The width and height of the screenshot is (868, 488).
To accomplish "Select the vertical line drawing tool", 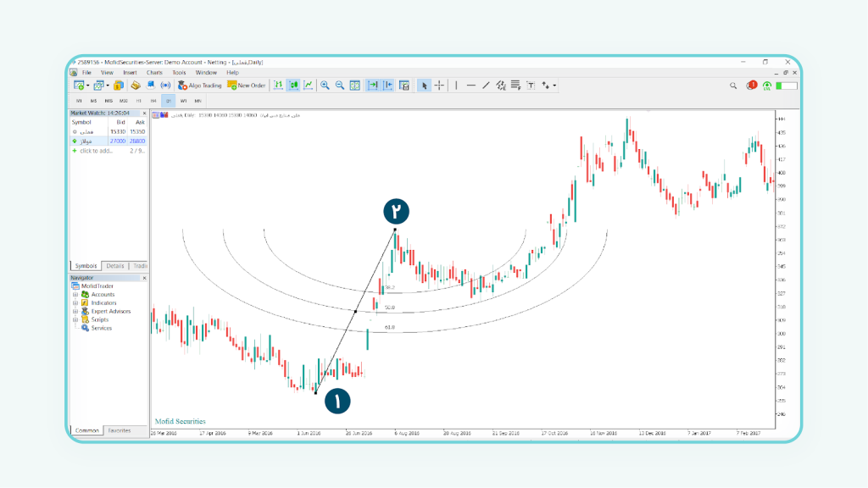I will coord(457,86).
